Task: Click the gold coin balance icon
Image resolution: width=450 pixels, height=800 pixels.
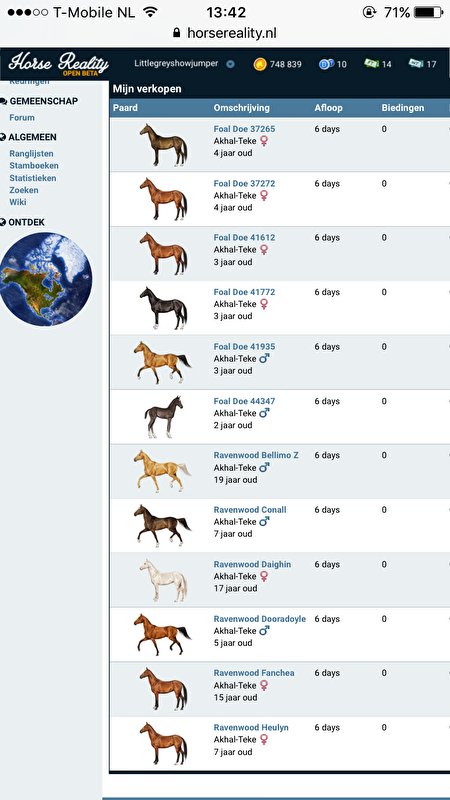Action: click(x=260, y=64)
